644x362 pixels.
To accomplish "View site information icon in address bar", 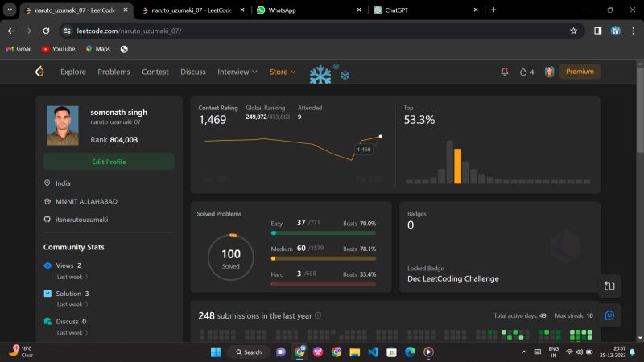I will pos(68,31).
